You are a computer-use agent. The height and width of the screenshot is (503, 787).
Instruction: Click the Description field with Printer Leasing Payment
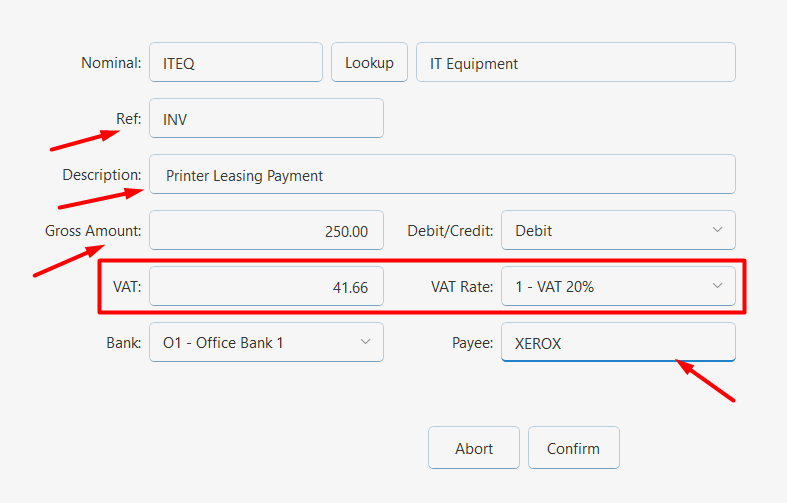(443, 174)
